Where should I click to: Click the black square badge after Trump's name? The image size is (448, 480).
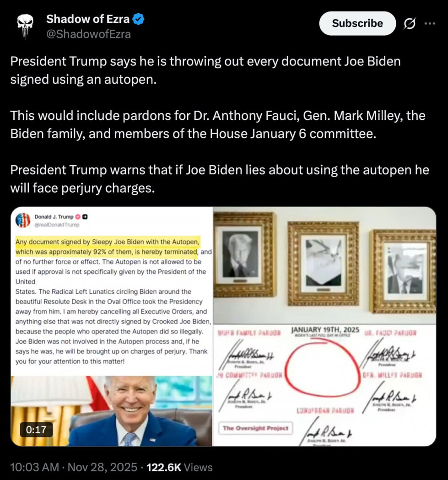(86, 217)
